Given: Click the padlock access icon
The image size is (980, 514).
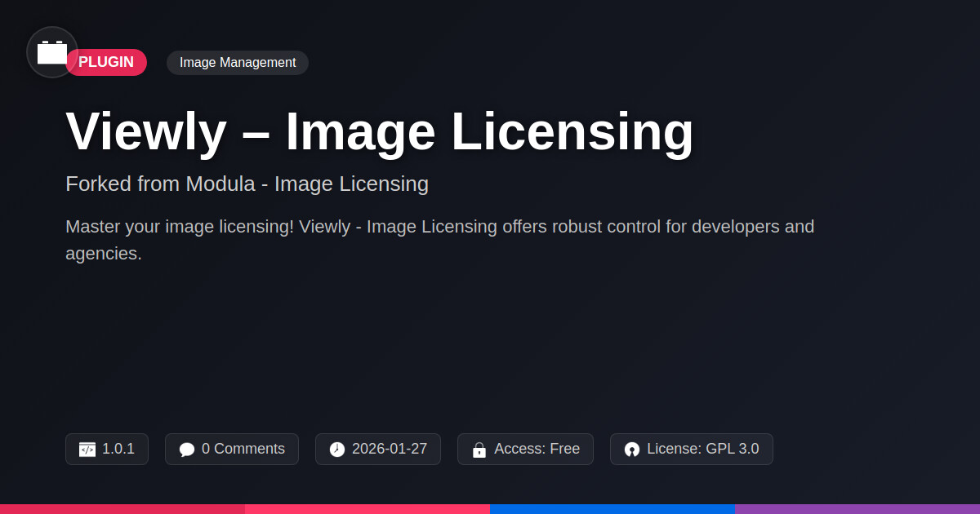Looking at the screenshot, I should 479,450.
